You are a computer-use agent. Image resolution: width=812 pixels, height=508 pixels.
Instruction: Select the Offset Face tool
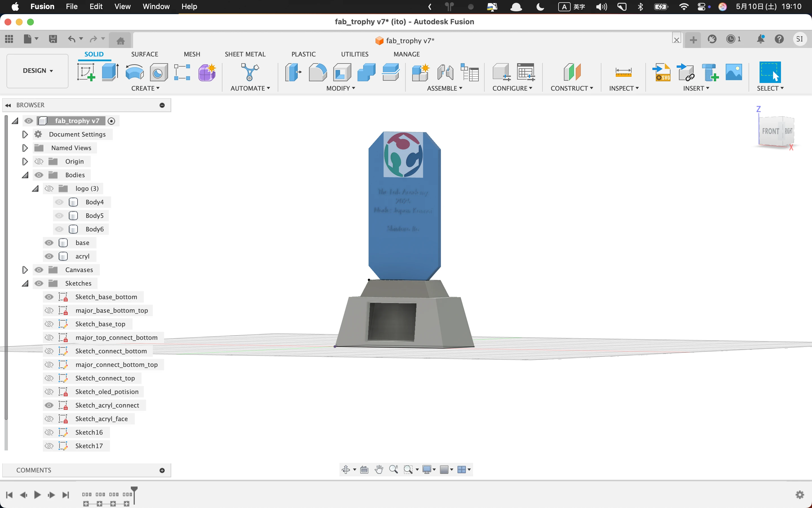tap(390, 72)
